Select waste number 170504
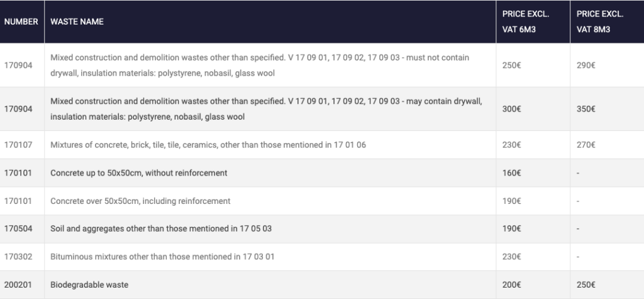Viewport: 644px width, 299px height. 18,228
